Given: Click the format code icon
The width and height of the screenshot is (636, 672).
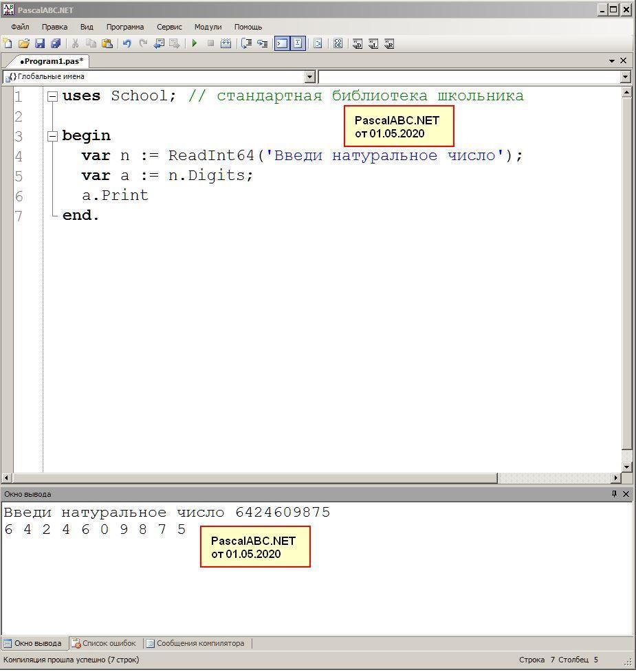Looking at the screenshot, I should coord(318,43).
